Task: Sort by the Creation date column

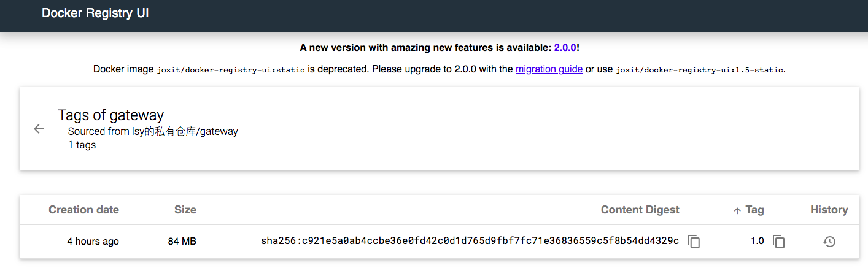Action: point(83,210)
